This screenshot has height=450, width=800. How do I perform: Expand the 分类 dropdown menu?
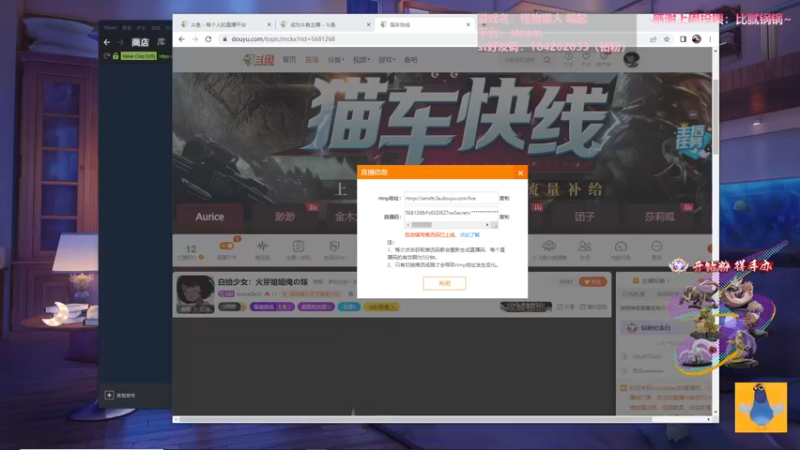point(335,60)
